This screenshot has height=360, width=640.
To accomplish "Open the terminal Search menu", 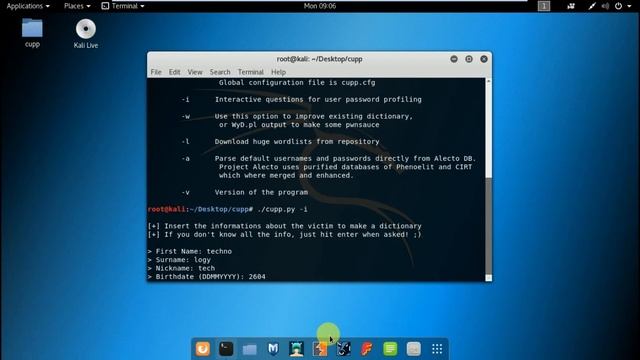I will pyautogui.click(x=220, y=72).
